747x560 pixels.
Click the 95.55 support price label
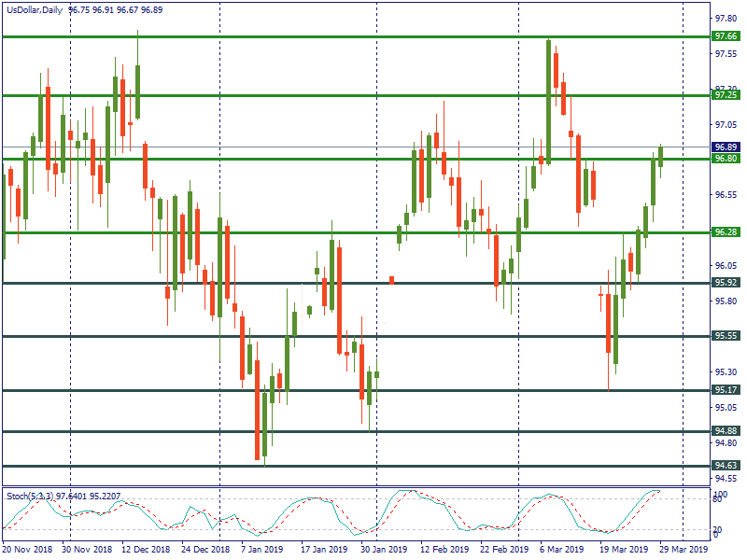(x=726, y=336)
